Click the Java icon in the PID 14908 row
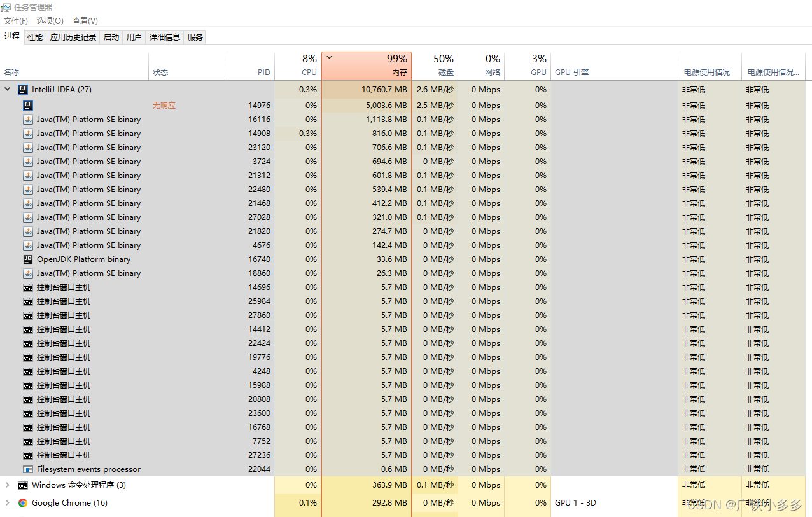Image resolution: width=812 pixels, height=517 pixels. [27, 134]
